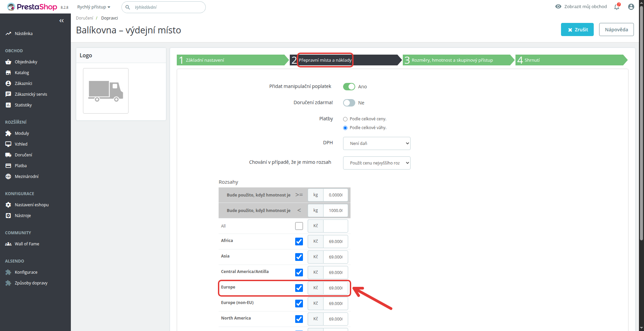Select the Podle celkové váhy radio

click(345, 128)
